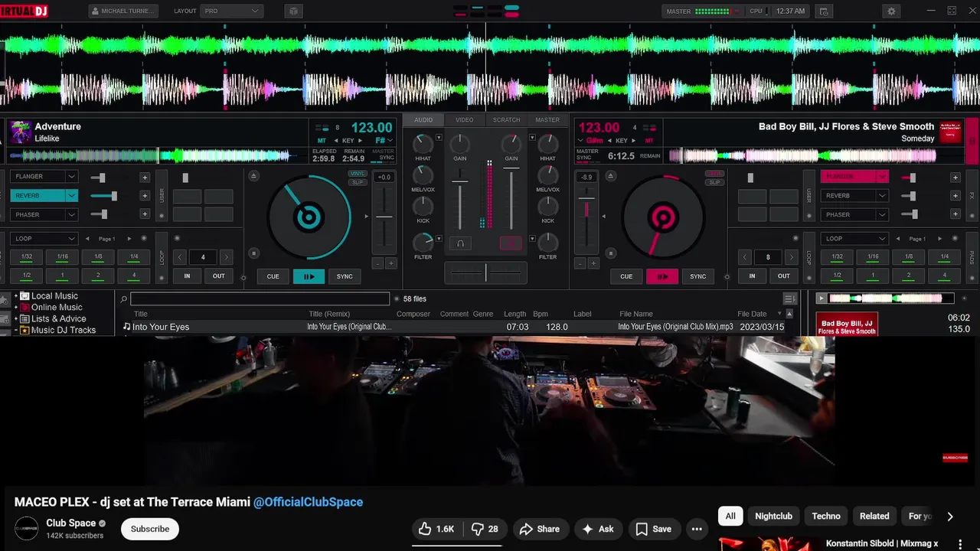The width and height of the screenshot is (980, 551).
Task: Subscribe to Club Space channel
Action: click(150, 529)
